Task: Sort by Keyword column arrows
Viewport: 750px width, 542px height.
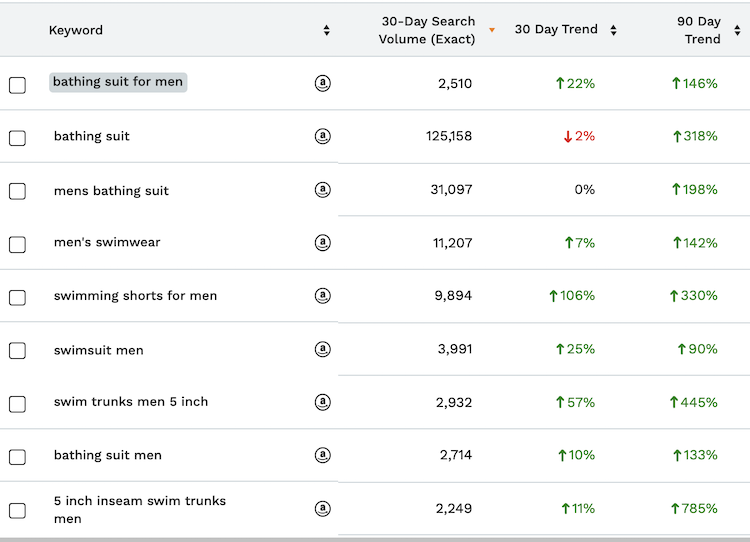Action: [x=326, y=30]
